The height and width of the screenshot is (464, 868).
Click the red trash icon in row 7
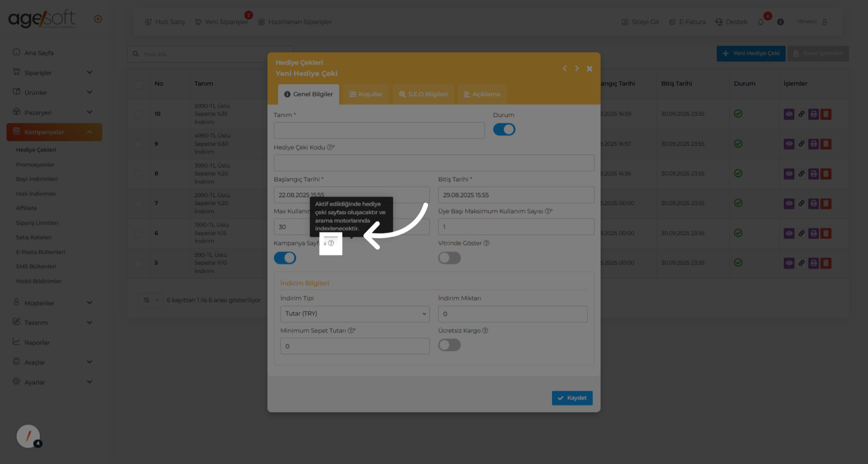[x=826, y=203]
